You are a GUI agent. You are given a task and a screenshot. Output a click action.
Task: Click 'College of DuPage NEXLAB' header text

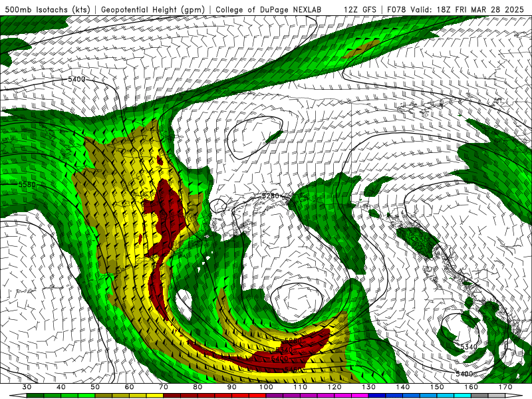coord(268,10)
